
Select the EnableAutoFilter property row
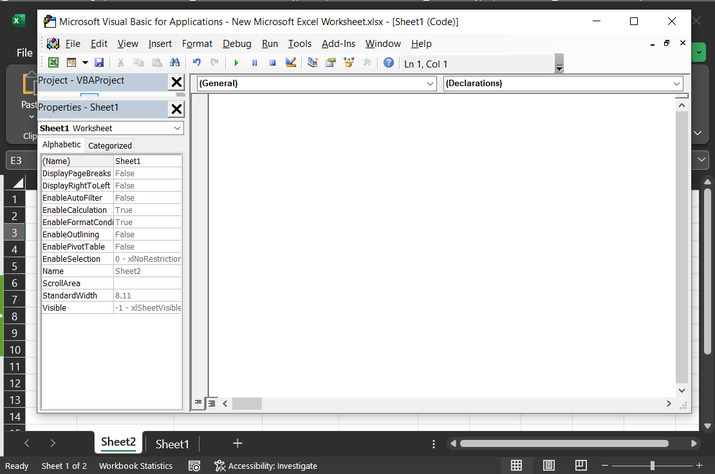(112, 198)
